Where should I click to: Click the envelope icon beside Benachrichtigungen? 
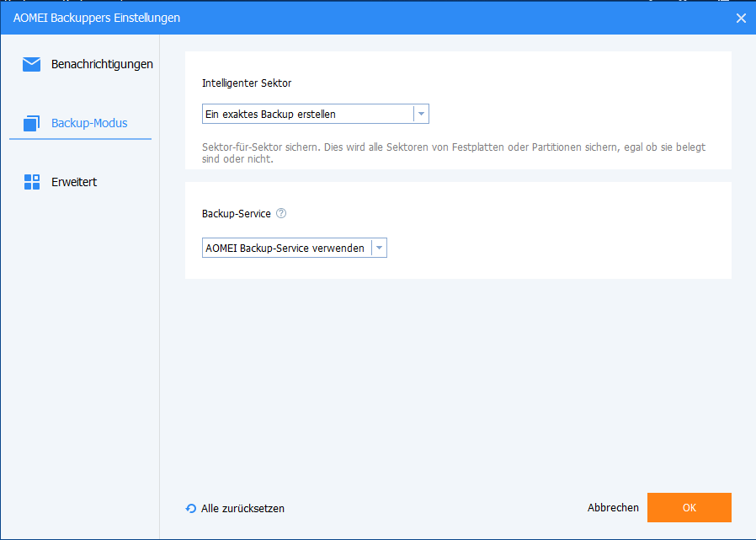[x=31, y=64]
